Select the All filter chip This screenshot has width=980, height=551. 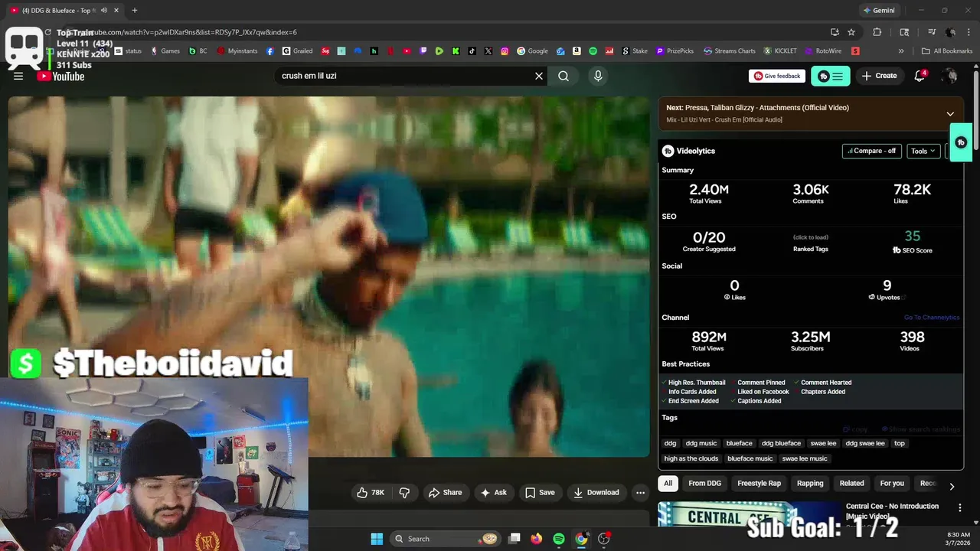[x=668, y=484]
